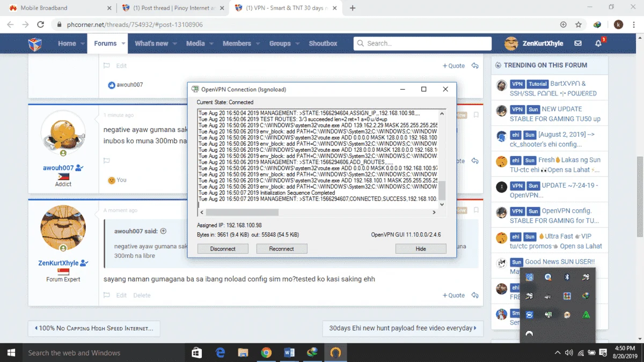Open the NEW UPDATE STABLE FOR GAMING thread

tap(555, 114)
